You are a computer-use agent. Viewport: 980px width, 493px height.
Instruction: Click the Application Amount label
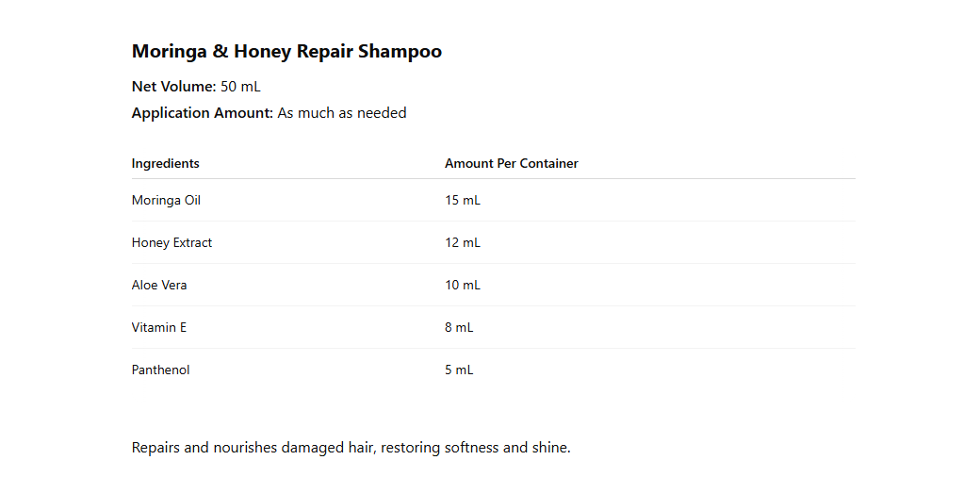tap(202, 113)
